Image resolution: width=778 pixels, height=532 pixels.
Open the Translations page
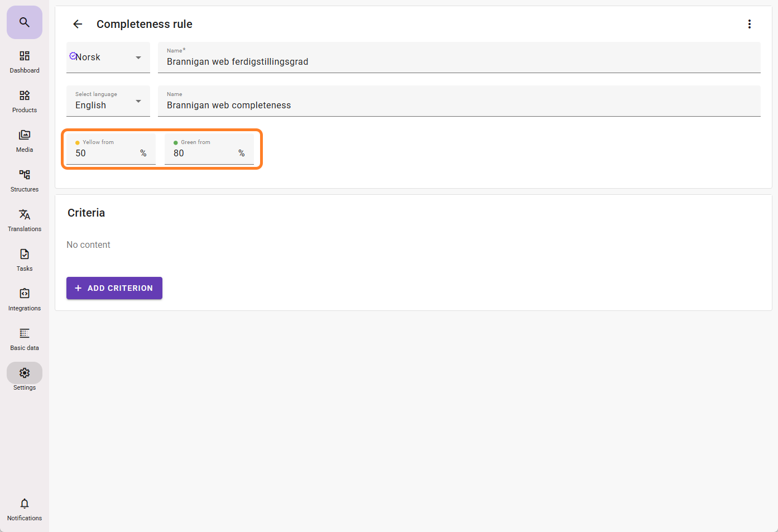tap(25, 220)
